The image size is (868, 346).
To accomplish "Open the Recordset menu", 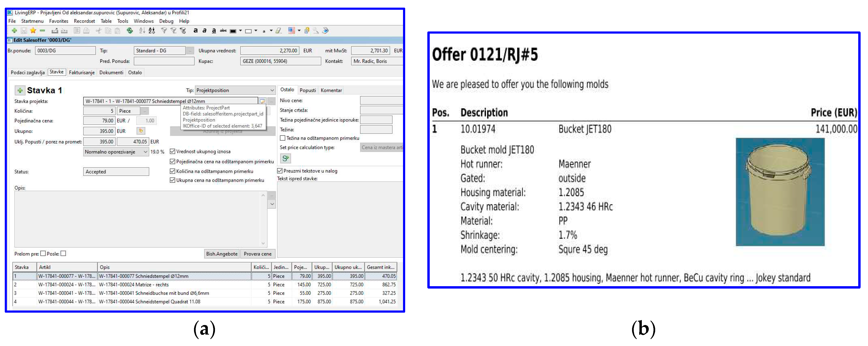I will click(x=84, y=21).
